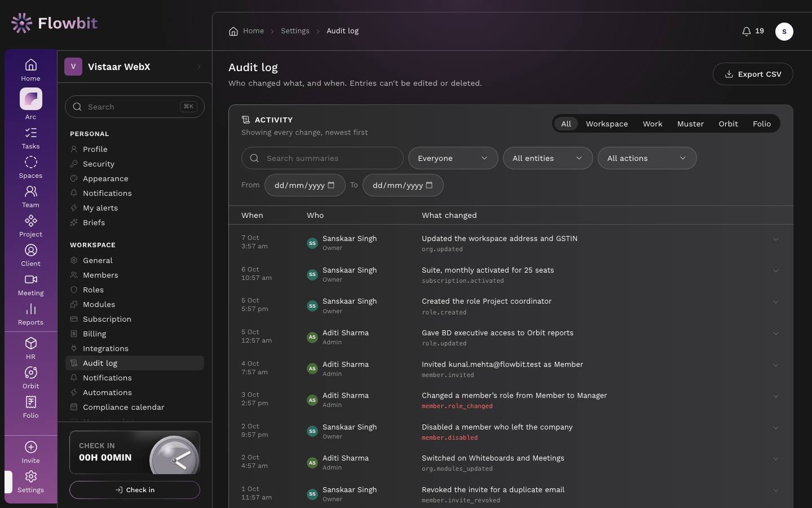Expand the workspace address and GSTIN entry
The height and width of the screenshot is (508, 812).
776,239
